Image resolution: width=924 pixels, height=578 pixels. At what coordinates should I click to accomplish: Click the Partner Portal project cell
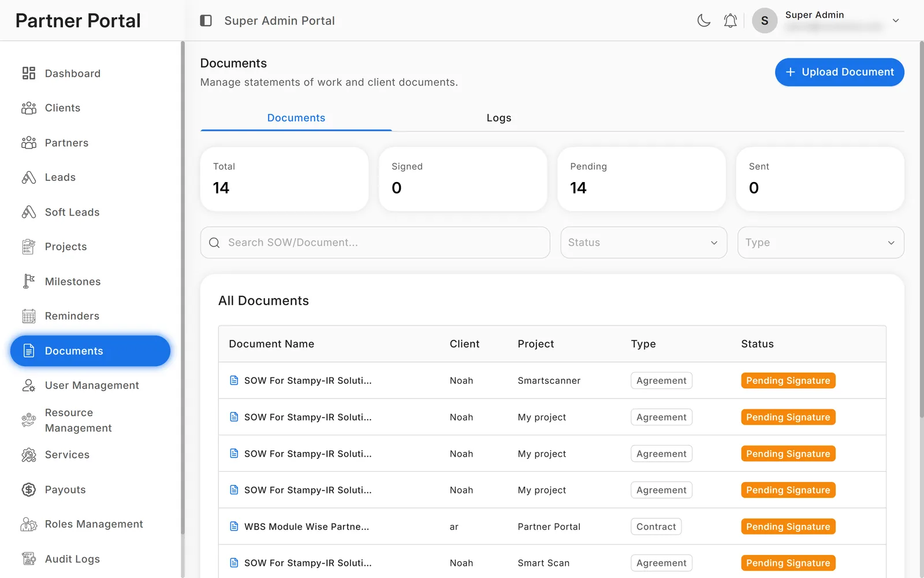(x=549, y=527)
